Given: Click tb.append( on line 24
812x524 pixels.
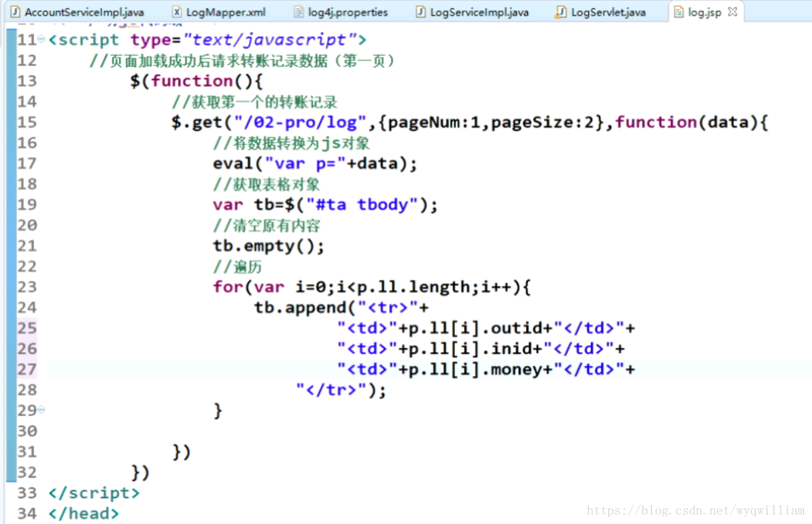Looking at the screenshot, I should [x=305, y=308].
